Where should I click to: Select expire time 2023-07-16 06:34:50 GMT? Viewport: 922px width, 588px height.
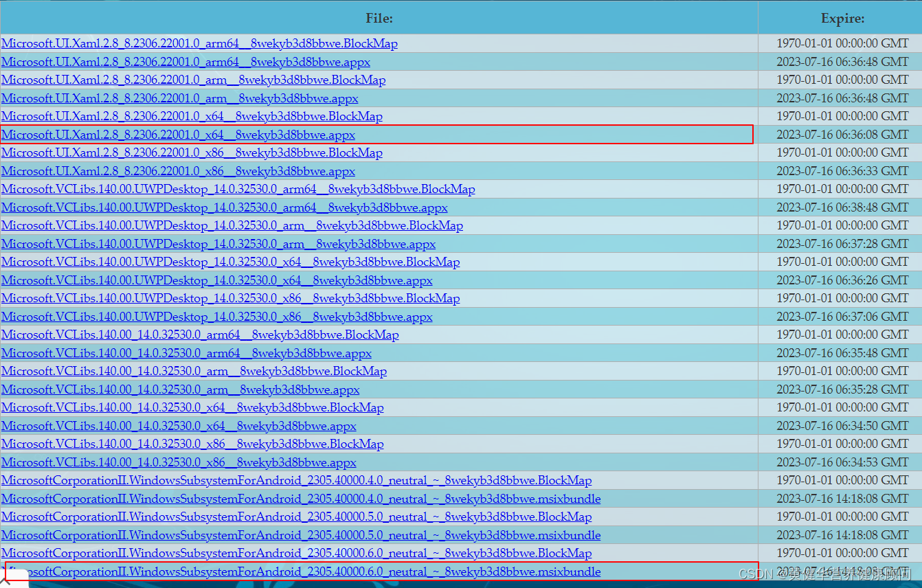tap(842, 426)
